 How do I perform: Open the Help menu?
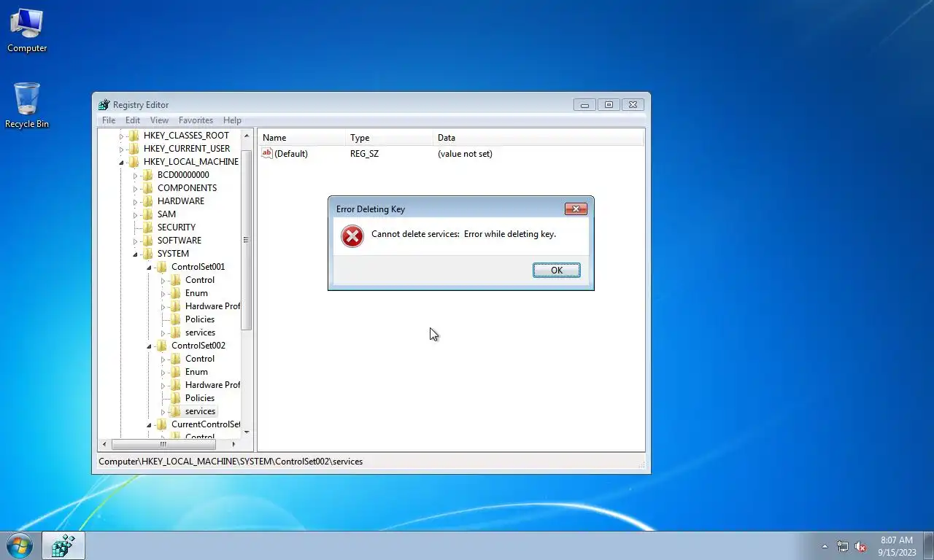(232, 120)
